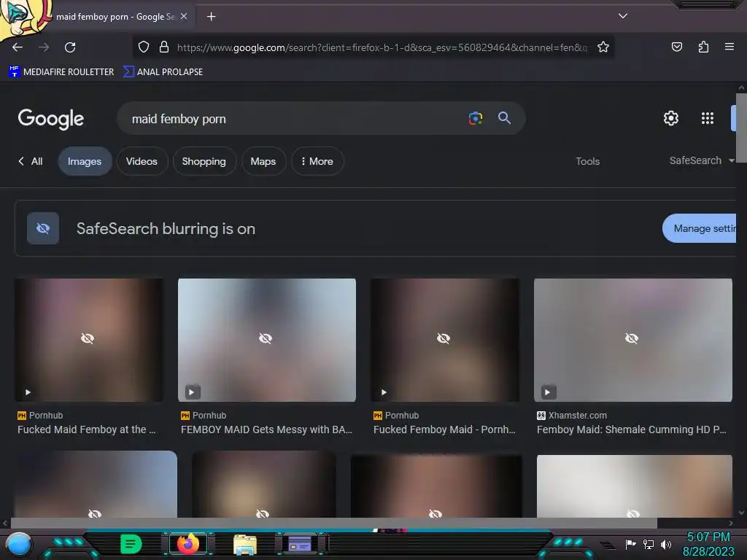
Task: Click the vertical page scrollbar
Action: coord(741,128)
